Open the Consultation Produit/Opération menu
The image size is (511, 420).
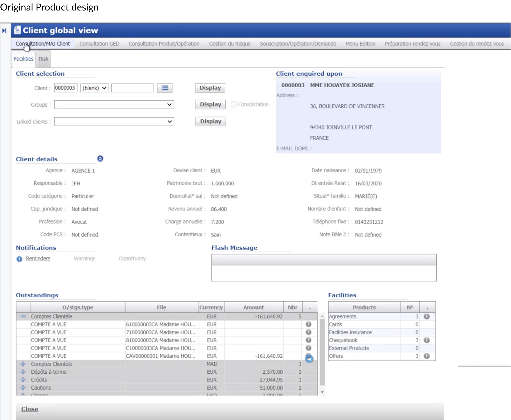tap(164, 44)
